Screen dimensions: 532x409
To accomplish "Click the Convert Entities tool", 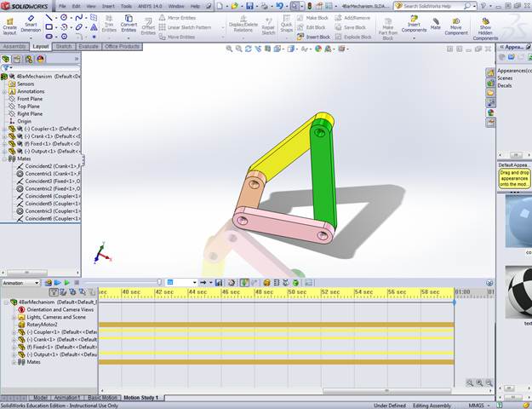I will click(129, 24).
